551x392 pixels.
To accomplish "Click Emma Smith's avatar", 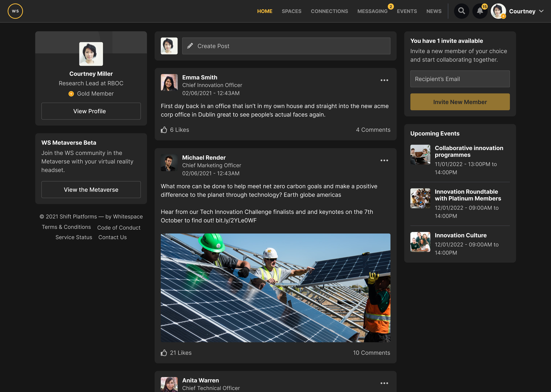I will tap(169, 82).
